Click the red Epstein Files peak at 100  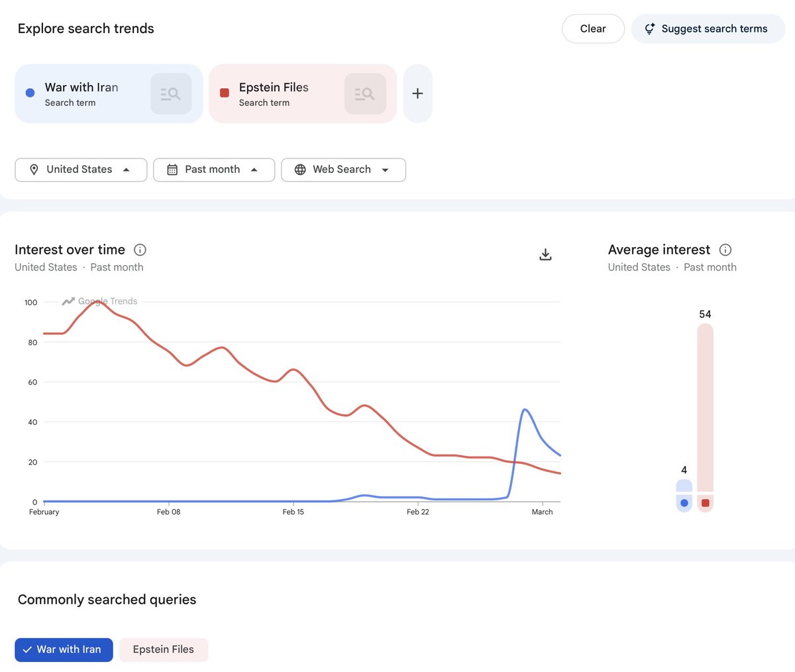(97, 302)
